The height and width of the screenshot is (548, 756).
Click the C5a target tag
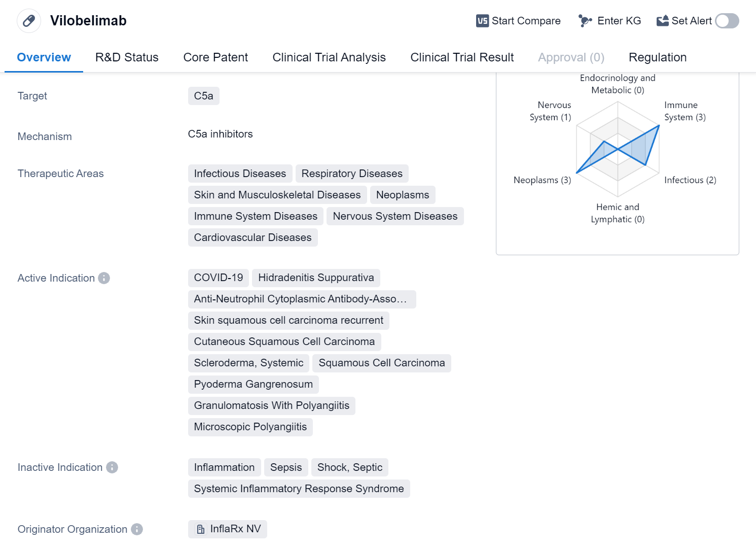203,96
